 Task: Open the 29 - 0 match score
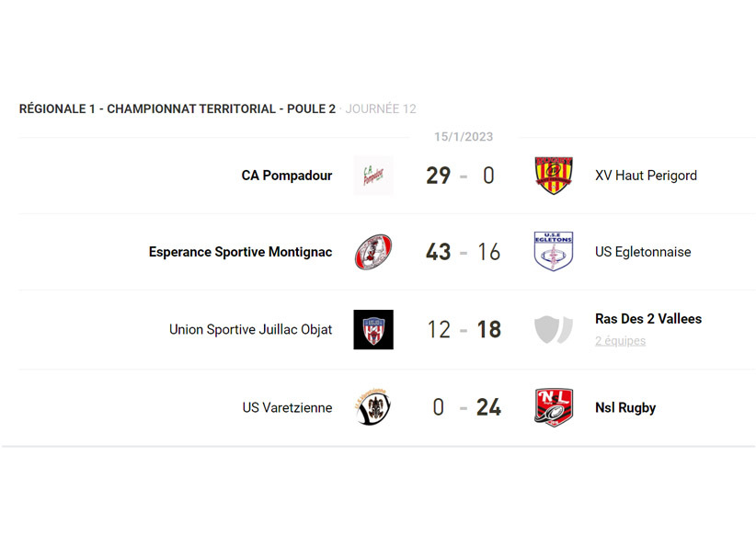(463, 176)
